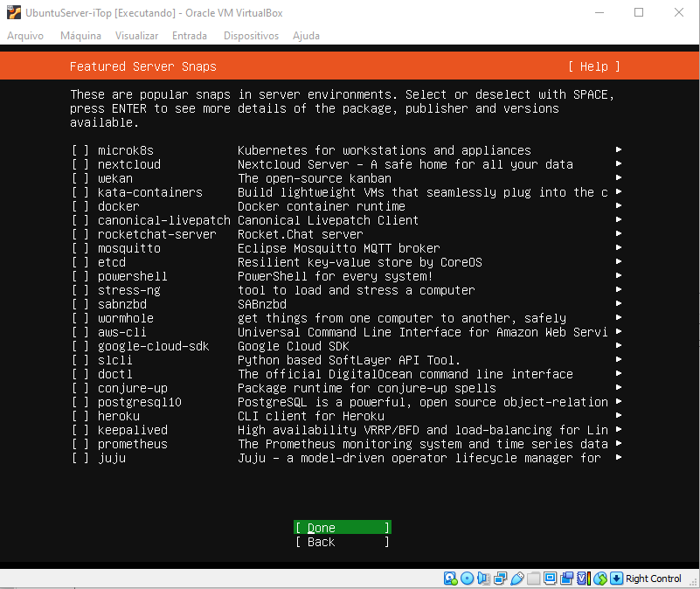
Task: Click the mouse integration status icon
Action: tap(600, 579)
